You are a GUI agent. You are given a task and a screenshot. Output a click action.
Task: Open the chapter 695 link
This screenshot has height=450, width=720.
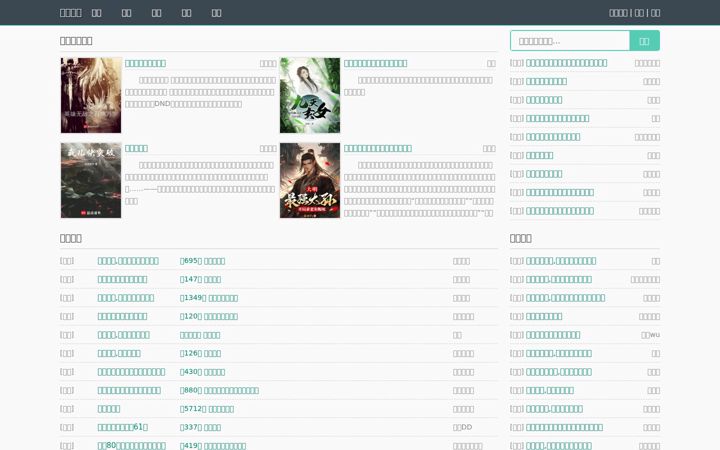coord(202,261)
